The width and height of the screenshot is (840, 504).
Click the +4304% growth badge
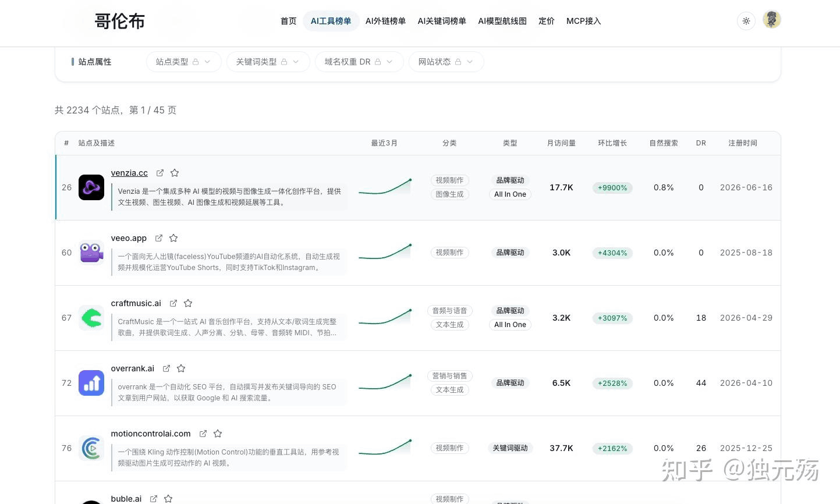pyautogui.click(x=612, y=253)
